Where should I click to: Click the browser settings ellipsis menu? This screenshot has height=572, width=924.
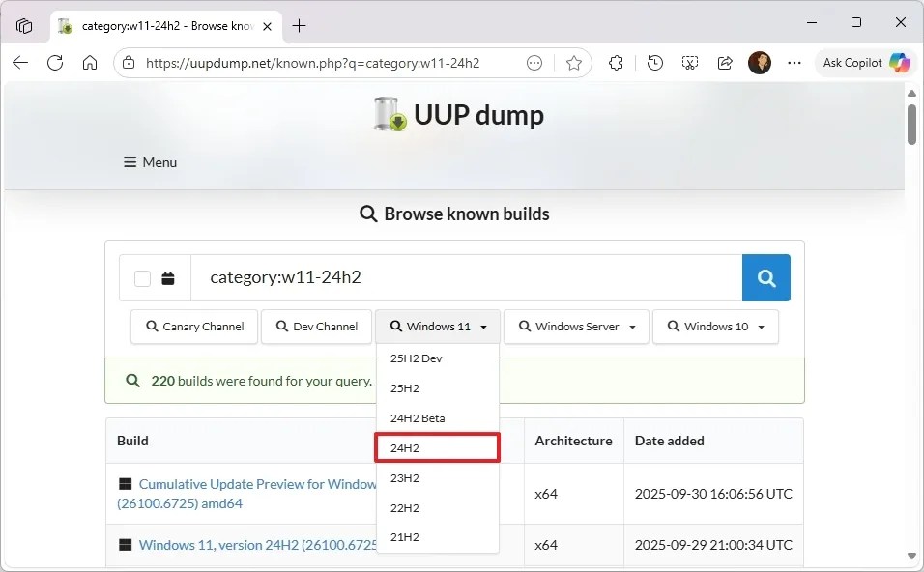click(794, 62)
